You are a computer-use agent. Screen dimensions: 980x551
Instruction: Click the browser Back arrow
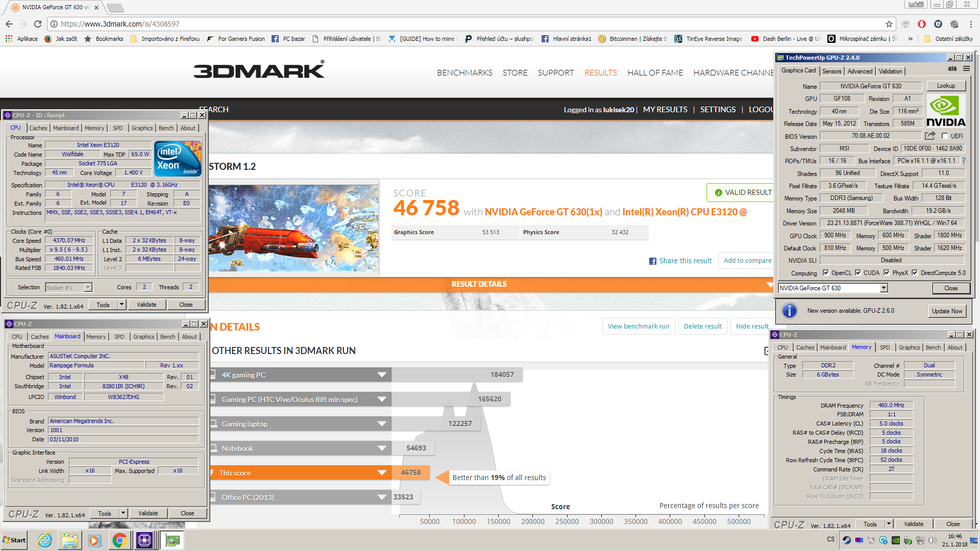coord(9,24)
